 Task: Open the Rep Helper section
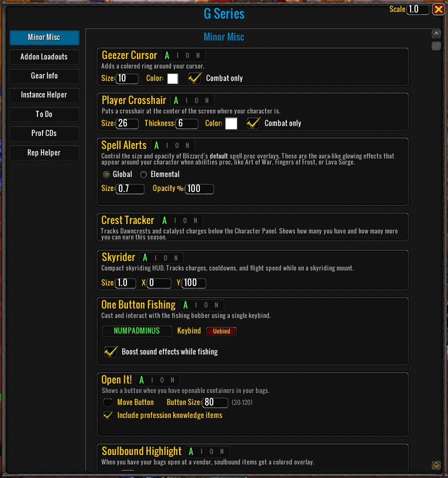point(44,152)
